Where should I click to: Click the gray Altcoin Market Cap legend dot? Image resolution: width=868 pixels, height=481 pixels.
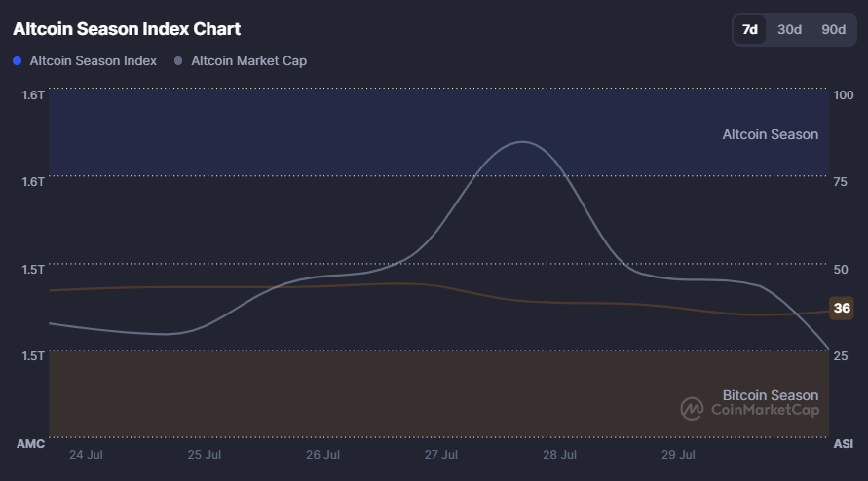tap(178, 61)
